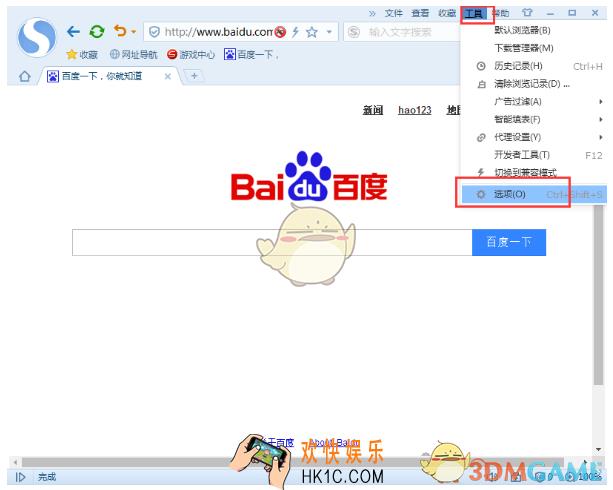Open a new tab with plus button
The height and width of the screenshot is (490, 613).
click(194, 75)
